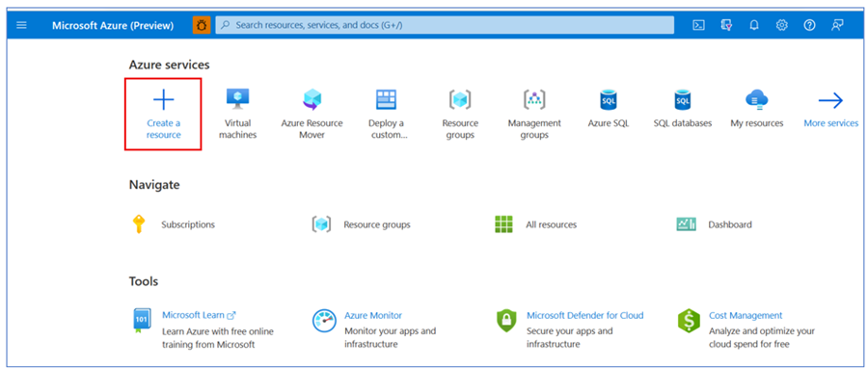Open the Cost Management link
Image resolution: width=868 pixels, height=368 pixels.
tap(746, 316)
